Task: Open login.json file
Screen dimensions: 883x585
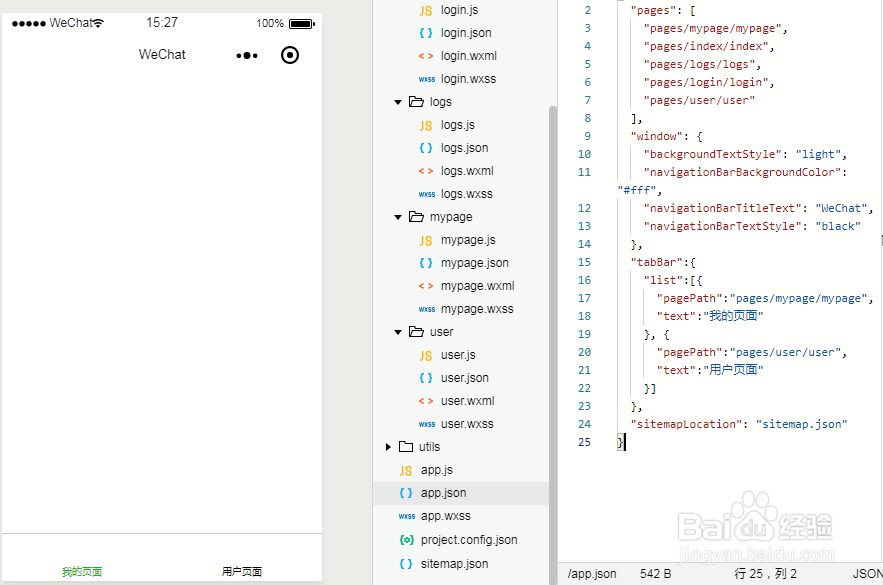Action: click(x=466, y=33)
